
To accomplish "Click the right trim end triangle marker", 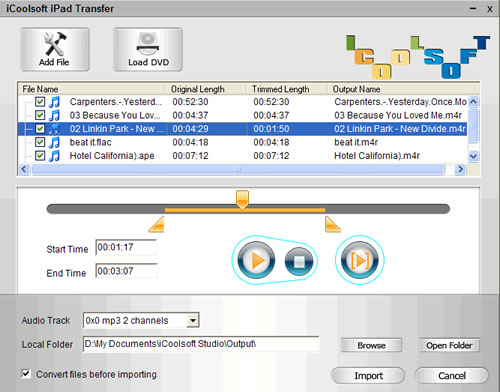I will point(333,224).
